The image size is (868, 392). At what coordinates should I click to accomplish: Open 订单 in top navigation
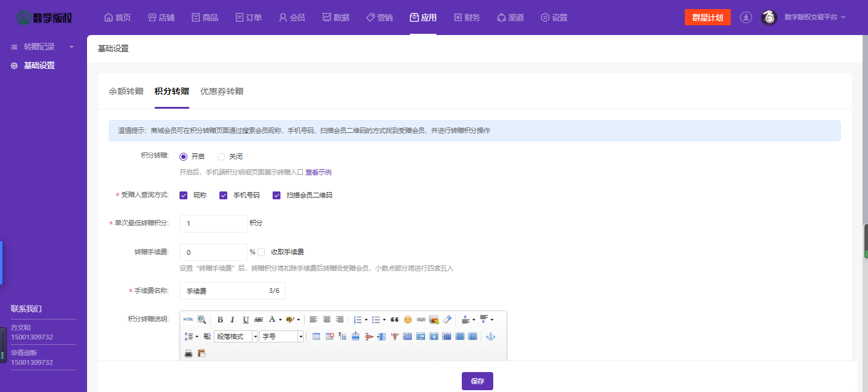coord(248,18)
